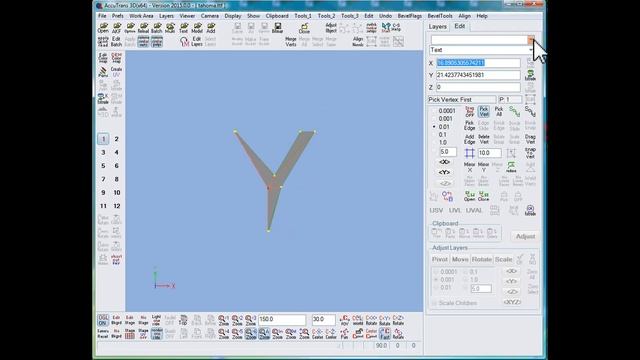Click the Edit Batch toolbar button
The image size is (640, 360).
(116, 41)
